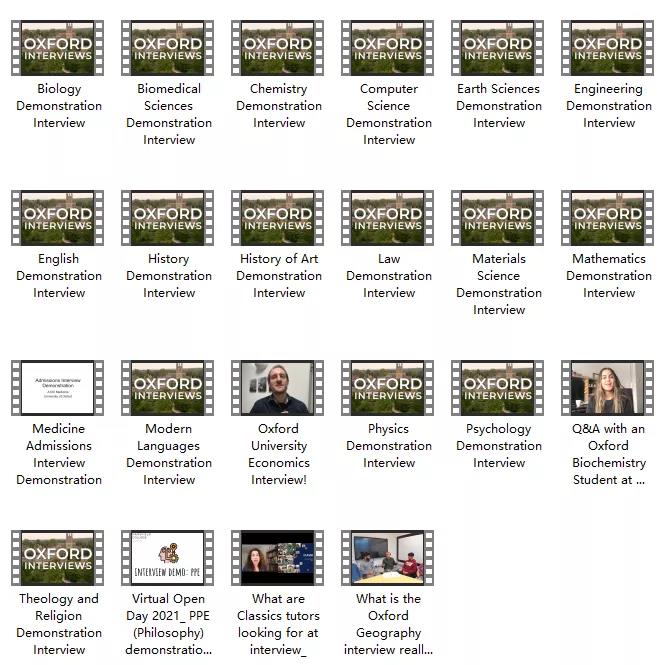The width and height of the screenshot is (660, 665).
Task: Click the Q&A Oxford Biochemistry Student thumbnail
Action: tap(607, 388)
